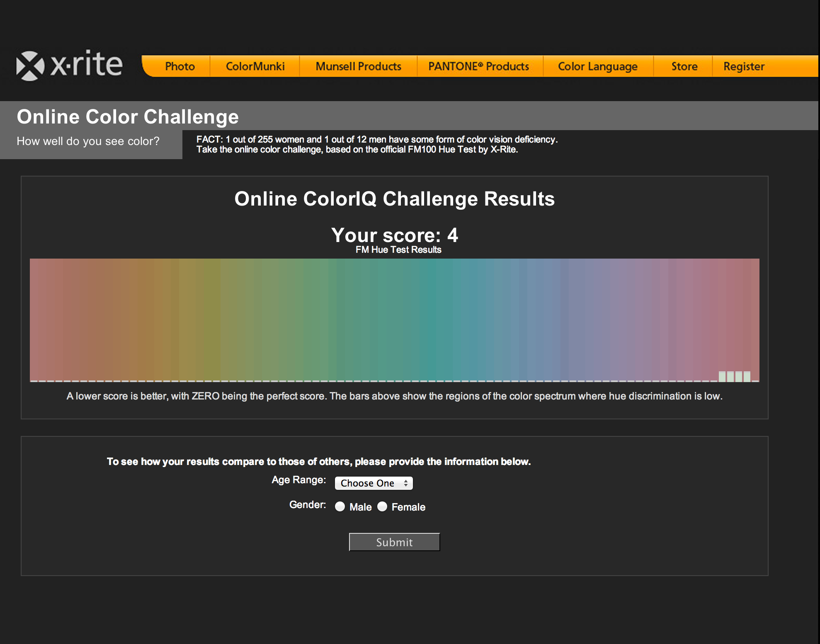Screen dimensions: 820x644
Task: Click Register in the navigation bar
Action: 744,66
